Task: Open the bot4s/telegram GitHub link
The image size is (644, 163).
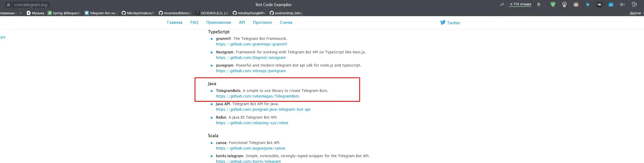Action: point(248,161)
